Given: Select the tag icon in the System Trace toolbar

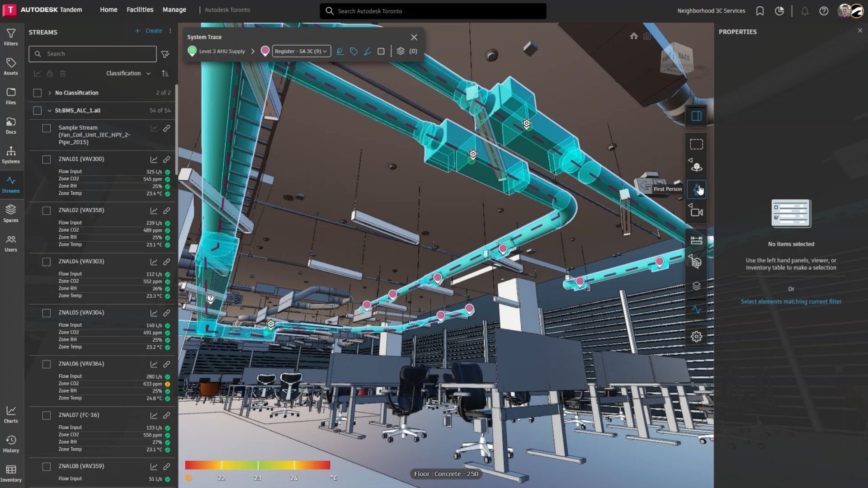Looking at the screenshot, I should pyautogui.click(x=354, y=51).
